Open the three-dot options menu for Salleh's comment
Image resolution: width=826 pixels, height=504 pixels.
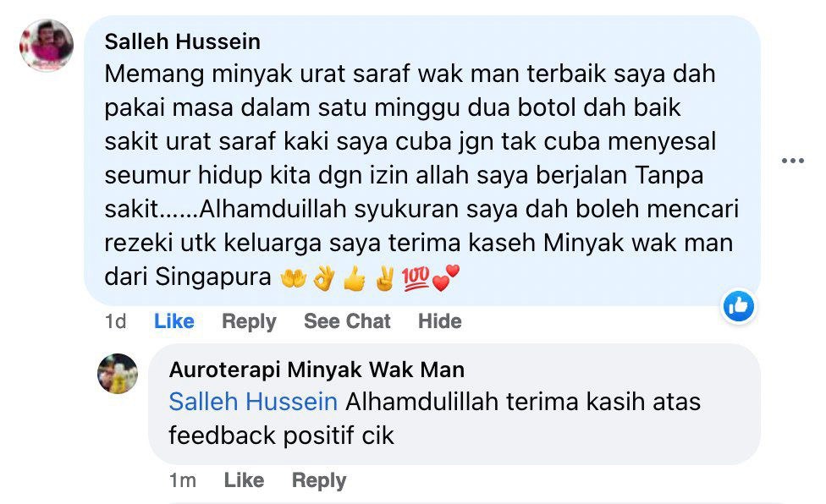[793, 161]
